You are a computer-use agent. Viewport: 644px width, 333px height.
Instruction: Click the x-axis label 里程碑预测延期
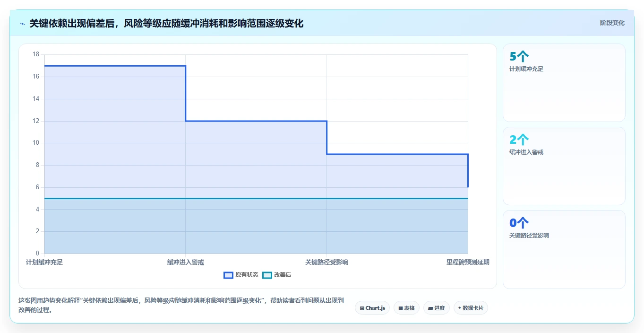pyautogui.click(x=468, y=262)
